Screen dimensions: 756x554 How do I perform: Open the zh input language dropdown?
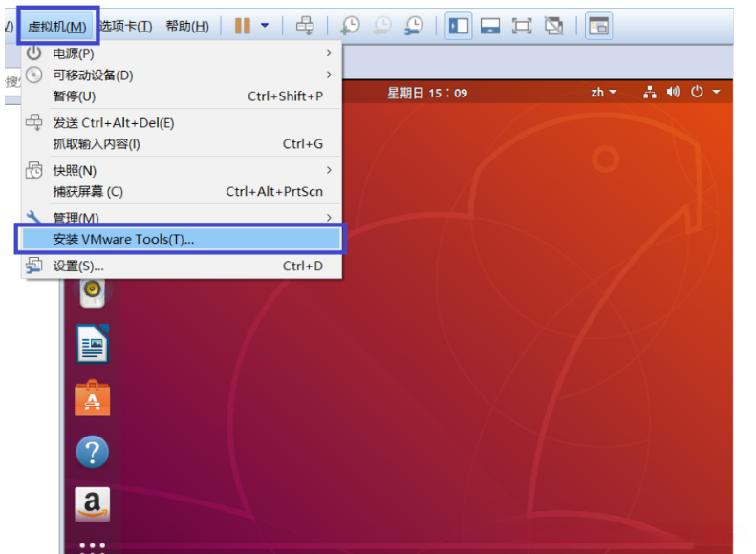coord(604,92)
